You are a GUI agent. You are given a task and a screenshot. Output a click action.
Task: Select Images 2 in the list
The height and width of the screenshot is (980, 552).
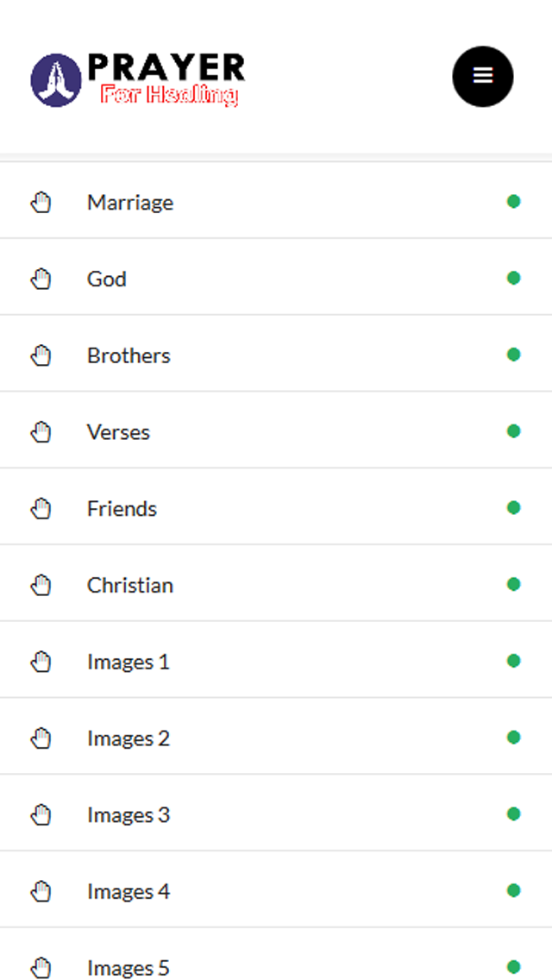pos(276,737)
